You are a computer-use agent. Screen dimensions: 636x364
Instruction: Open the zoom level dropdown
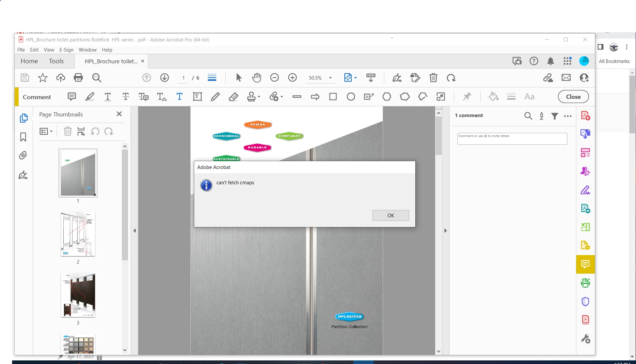(330, 78)
